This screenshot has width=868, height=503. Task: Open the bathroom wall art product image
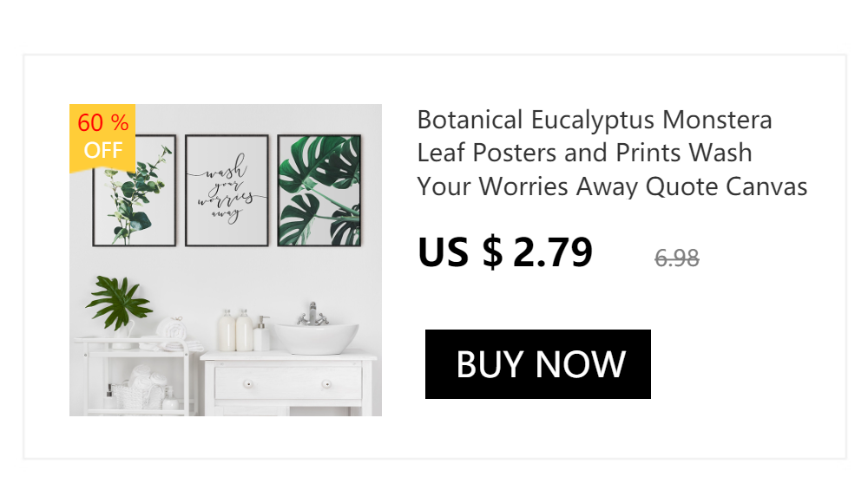tap(226, 260)
